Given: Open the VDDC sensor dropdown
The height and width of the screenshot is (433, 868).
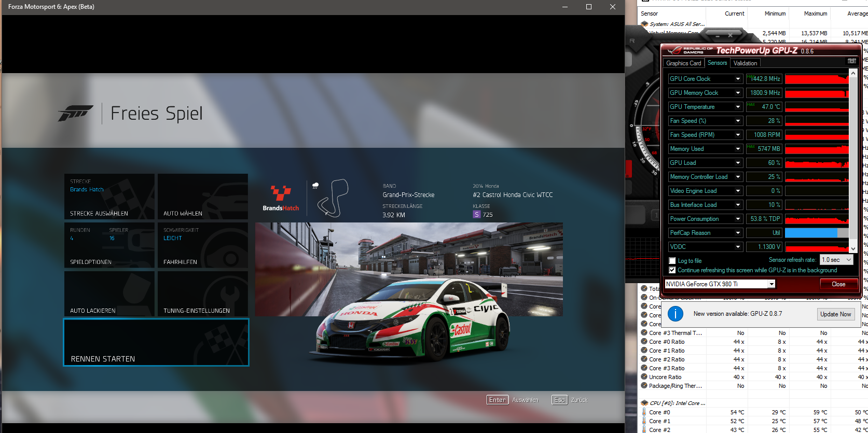Looking at the screenshot, I should (x=738, y=247).
